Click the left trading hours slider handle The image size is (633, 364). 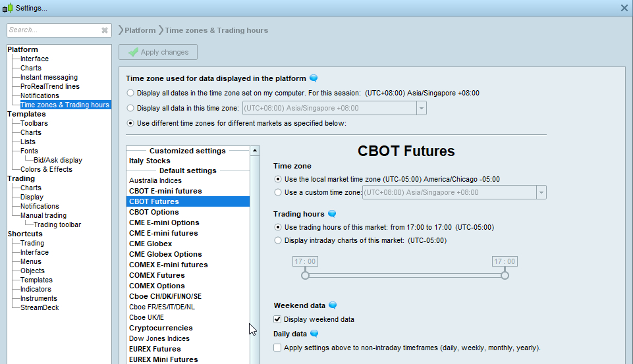coord(305,276)
